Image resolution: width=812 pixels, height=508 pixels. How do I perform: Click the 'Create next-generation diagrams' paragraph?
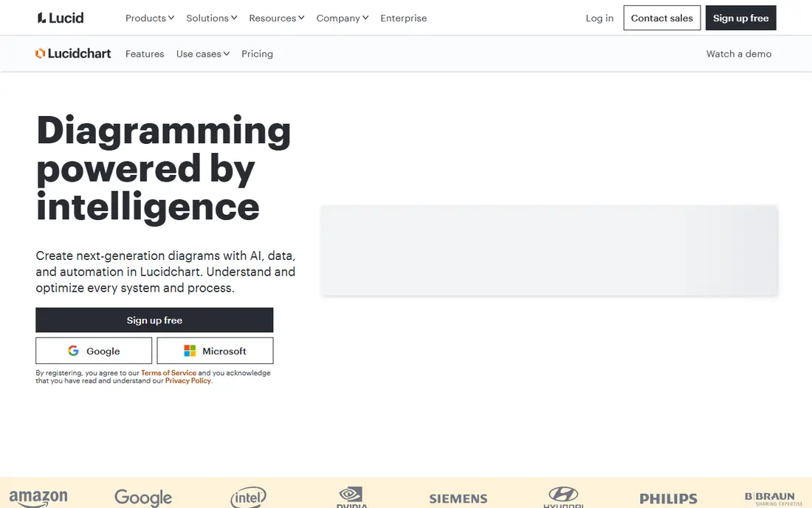click(165, 272)
